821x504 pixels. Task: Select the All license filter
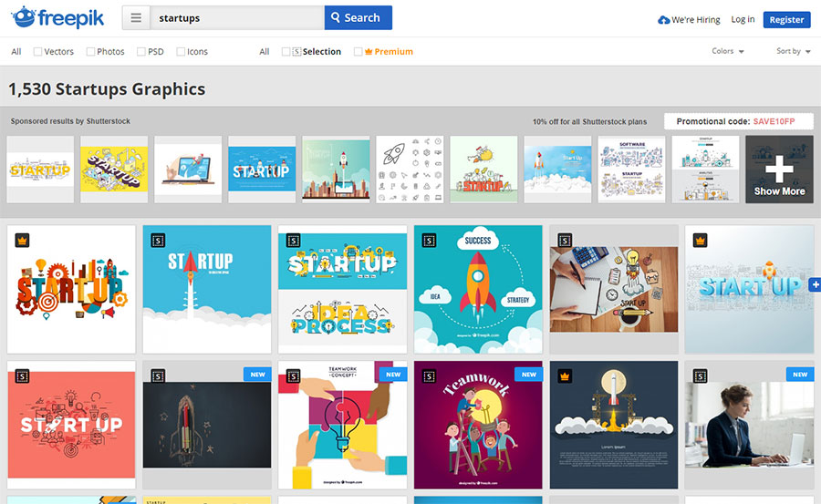pos(264,51)
